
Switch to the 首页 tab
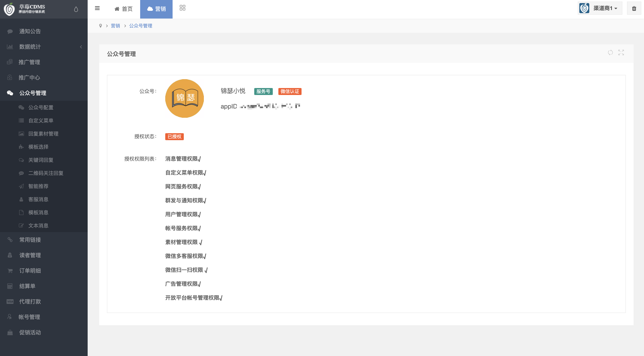tap(124, 9)
